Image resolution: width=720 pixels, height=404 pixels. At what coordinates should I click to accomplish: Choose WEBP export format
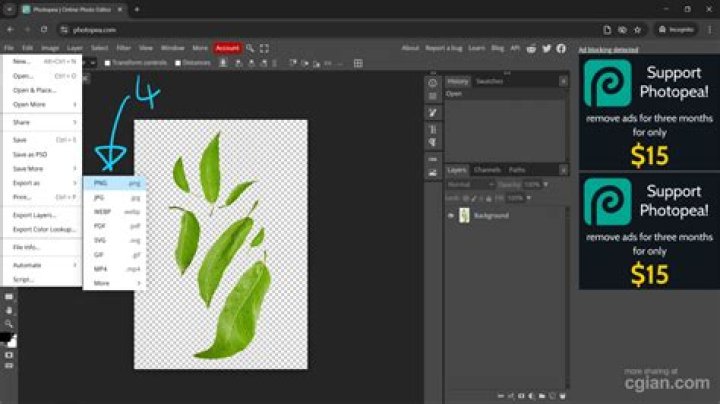[x=114, y=212]
